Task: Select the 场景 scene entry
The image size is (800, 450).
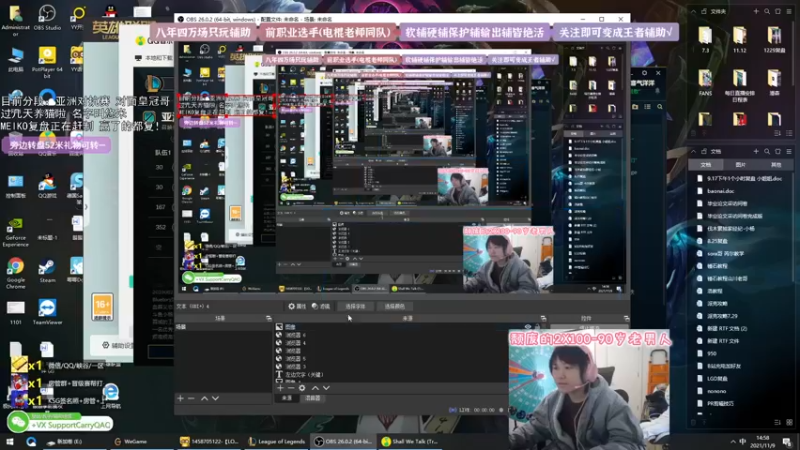Action: click(x=223, y=327)
